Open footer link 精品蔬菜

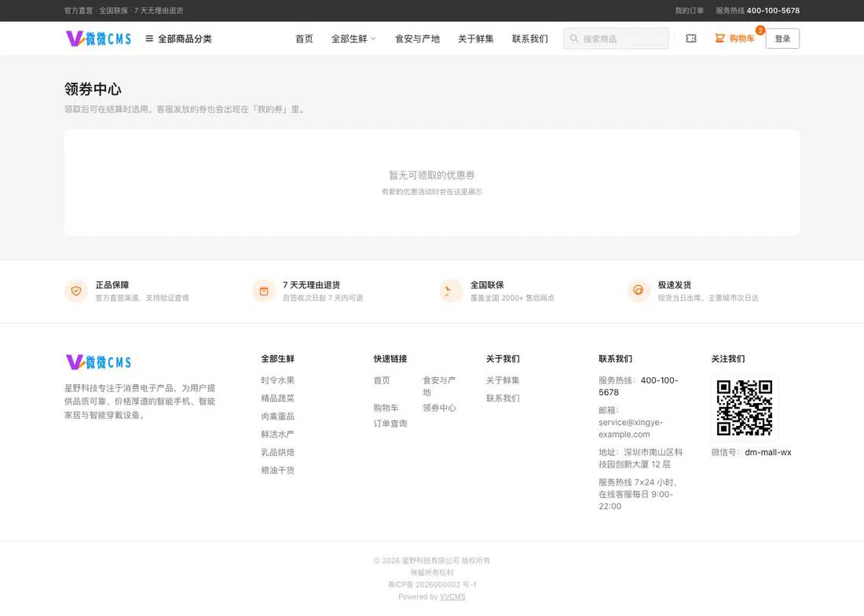click(x=278, y=398)
